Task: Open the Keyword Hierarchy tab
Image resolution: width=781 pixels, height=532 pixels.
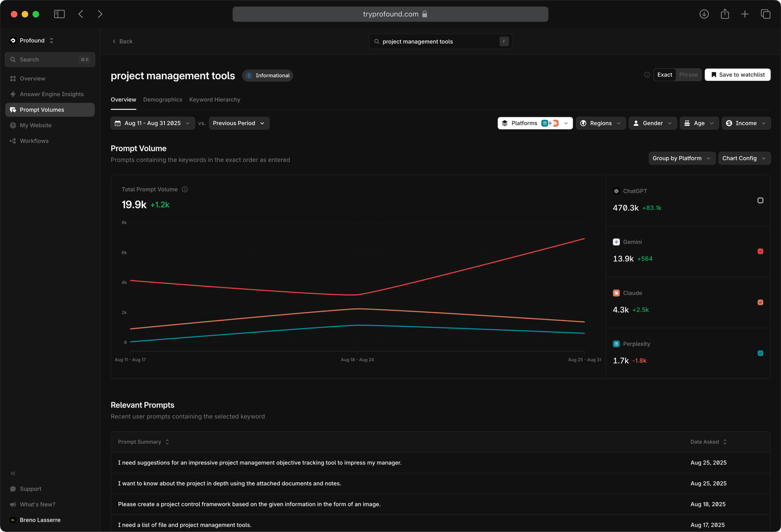Action: point(215,100)
